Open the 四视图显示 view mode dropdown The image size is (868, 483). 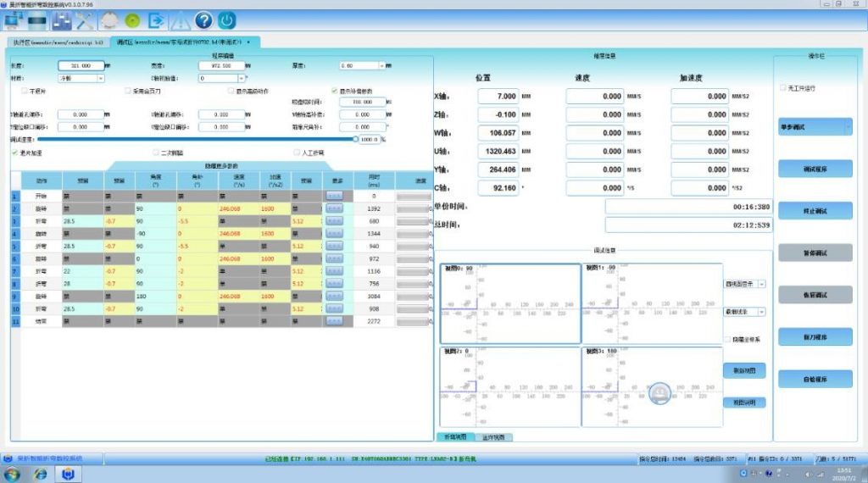(x=762, y=284)
